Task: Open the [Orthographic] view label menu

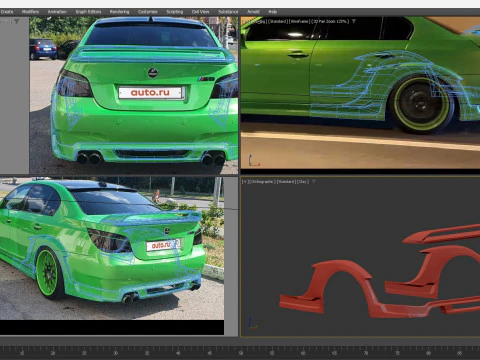Action: [263, 182]
